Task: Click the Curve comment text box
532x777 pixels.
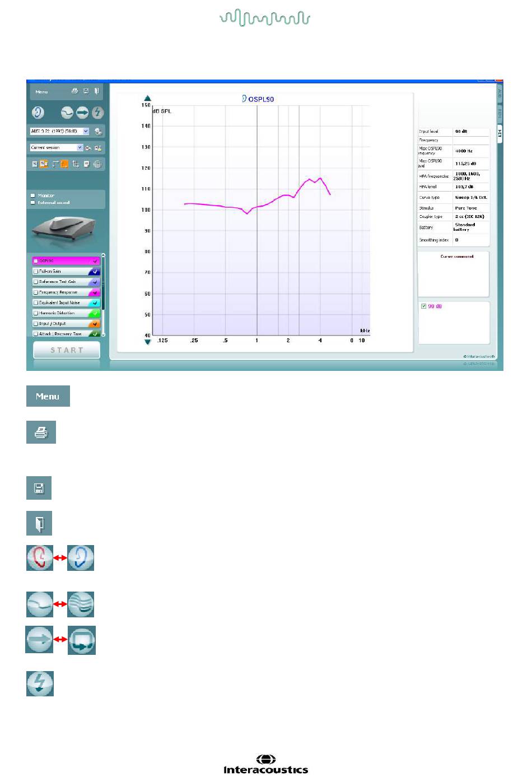Action: point(454,277)
